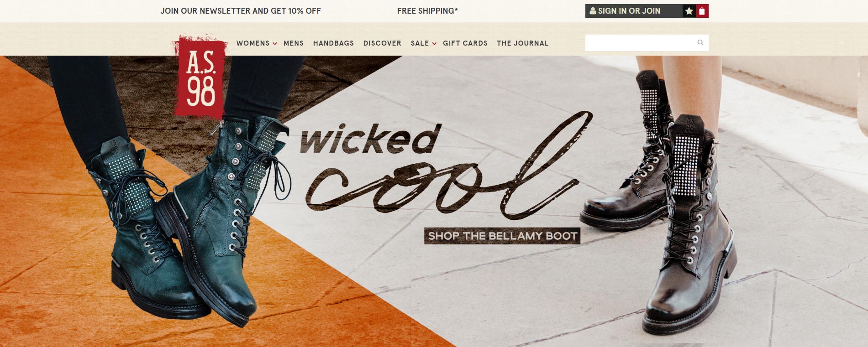The width and height of the screenshot is (868, 347).
Task: Visit The Journal
Action: (x=522, y=43)
